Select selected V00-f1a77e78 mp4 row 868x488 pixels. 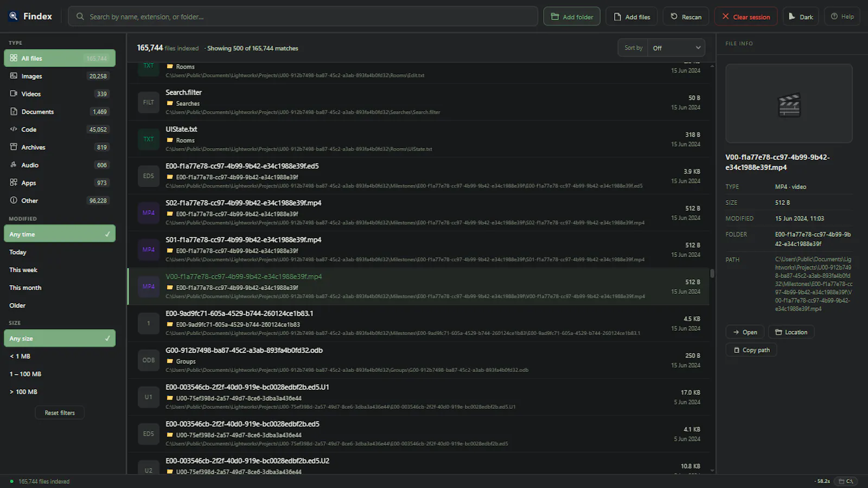click(x=418, y=287)
